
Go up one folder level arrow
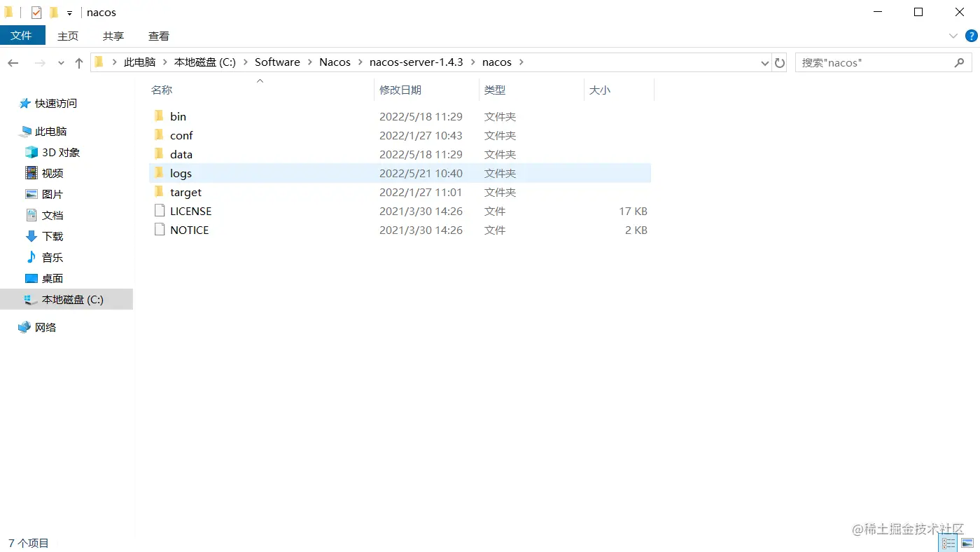pyautogui.click(x=79, y=62)
